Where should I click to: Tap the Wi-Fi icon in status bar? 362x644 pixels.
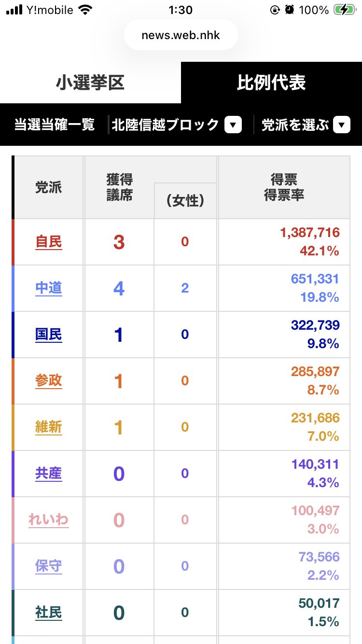tap(85, 10)
